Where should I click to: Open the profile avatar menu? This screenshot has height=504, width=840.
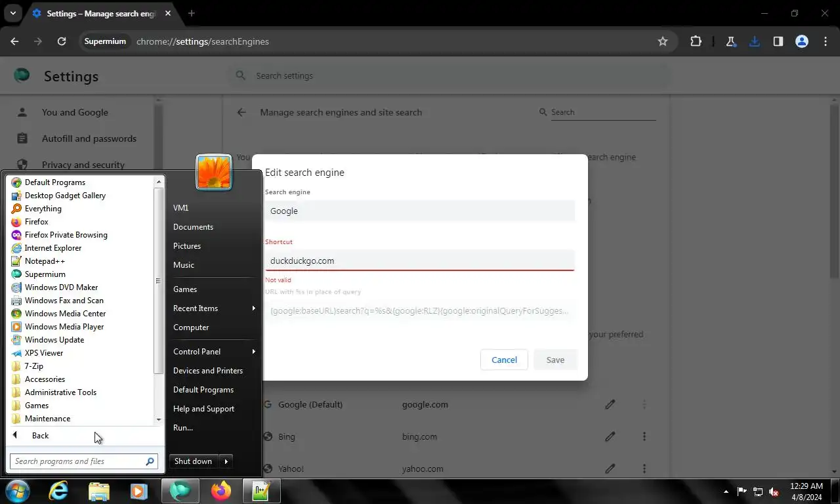click(801, 41)
